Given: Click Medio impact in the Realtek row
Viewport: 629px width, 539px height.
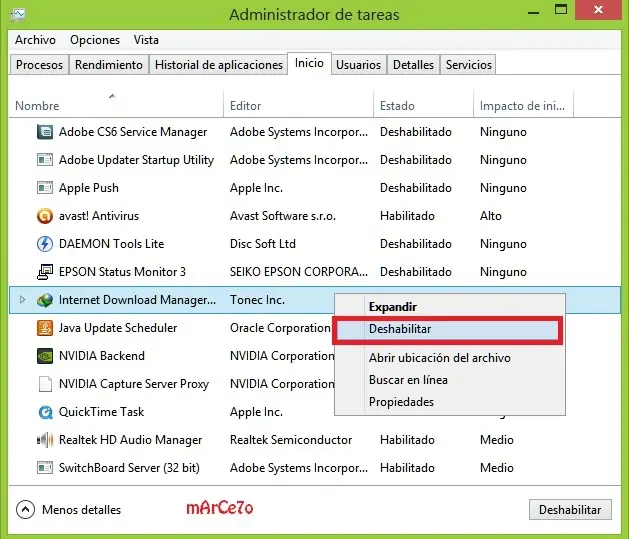Looking at the screenshot, I should coord(497,440).
